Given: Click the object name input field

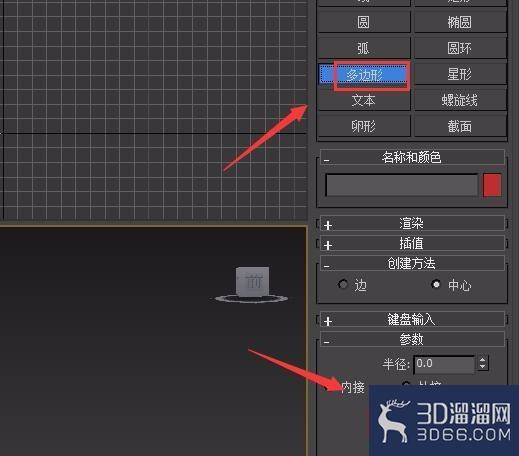Looking at the screenshot, I should (x=402, y=185).
